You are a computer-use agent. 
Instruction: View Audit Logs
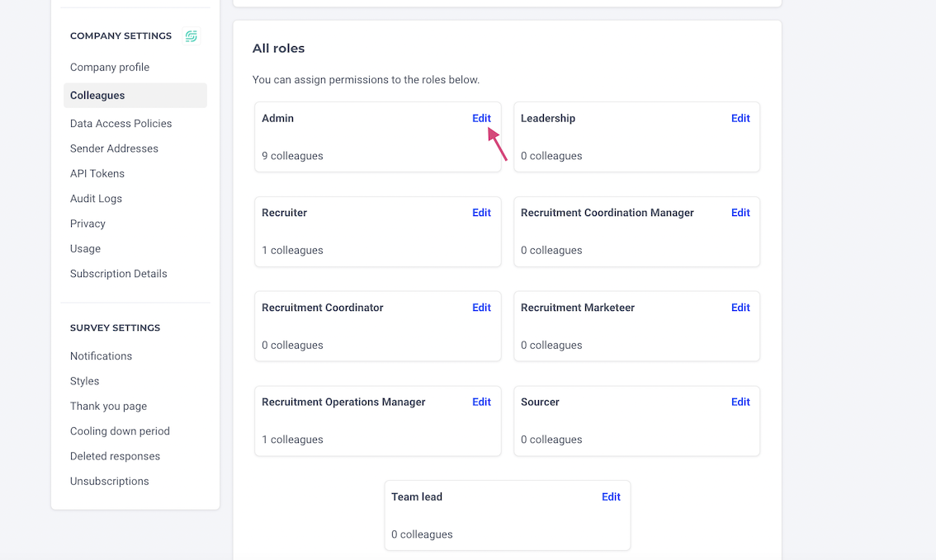[x=96, y=199]
